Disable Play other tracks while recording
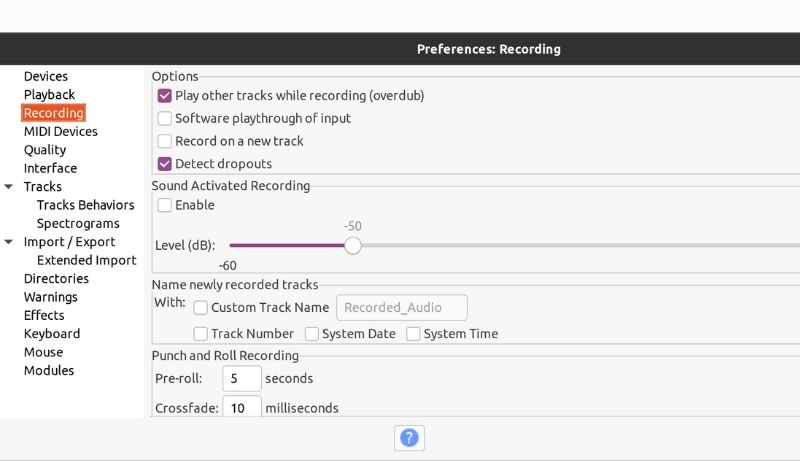The image size is (800, 461). pos(165,96)
